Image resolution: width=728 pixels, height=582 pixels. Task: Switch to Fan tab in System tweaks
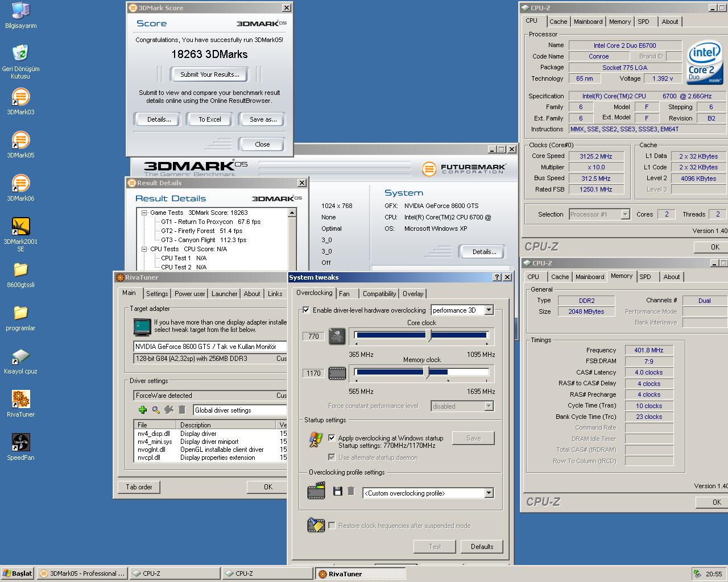coord(345,294)
